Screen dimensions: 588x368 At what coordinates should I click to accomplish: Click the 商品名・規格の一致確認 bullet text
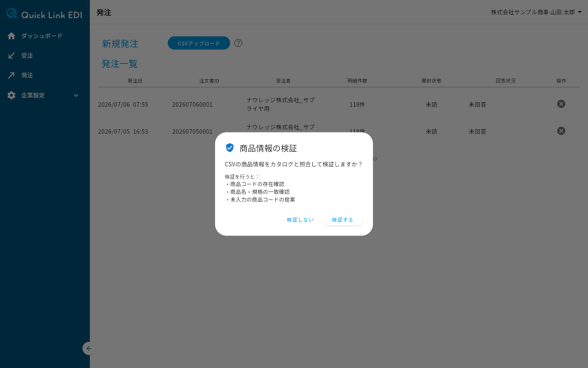[x=260, y=192]
